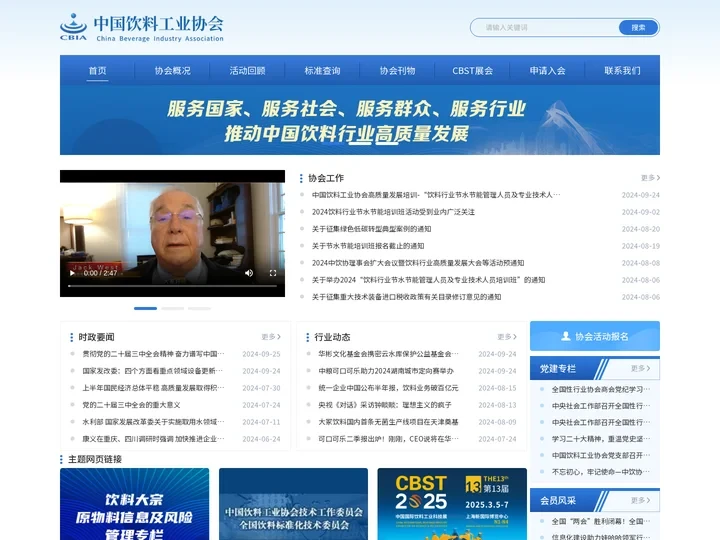This screenshot has width=720, height=540.
Task: Click the 请输入关键词 search input field
Action: tap(545, 28)
